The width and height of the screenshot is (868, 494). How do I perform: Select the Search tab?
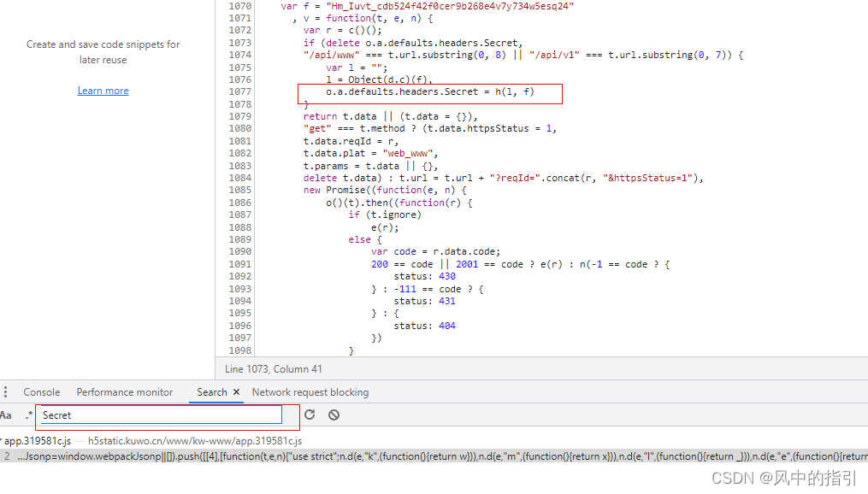point(212,392)
